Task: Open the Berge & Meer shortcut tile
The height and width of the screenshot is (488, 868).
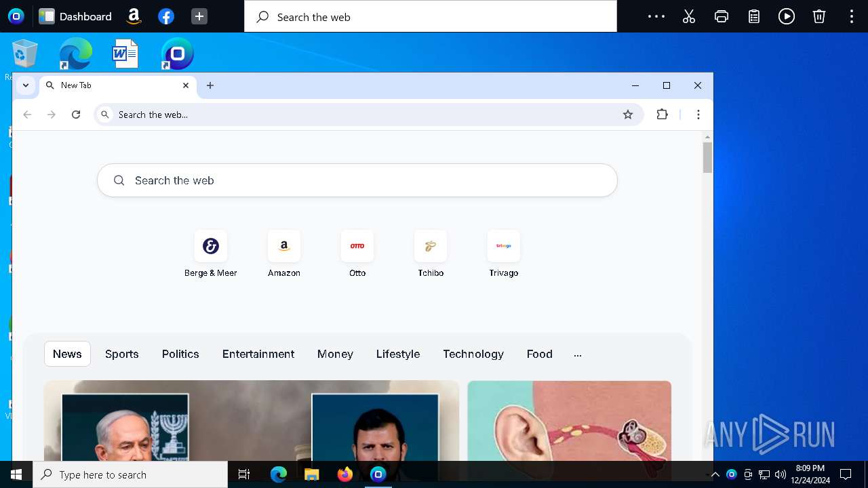Action: click(211, 254)
